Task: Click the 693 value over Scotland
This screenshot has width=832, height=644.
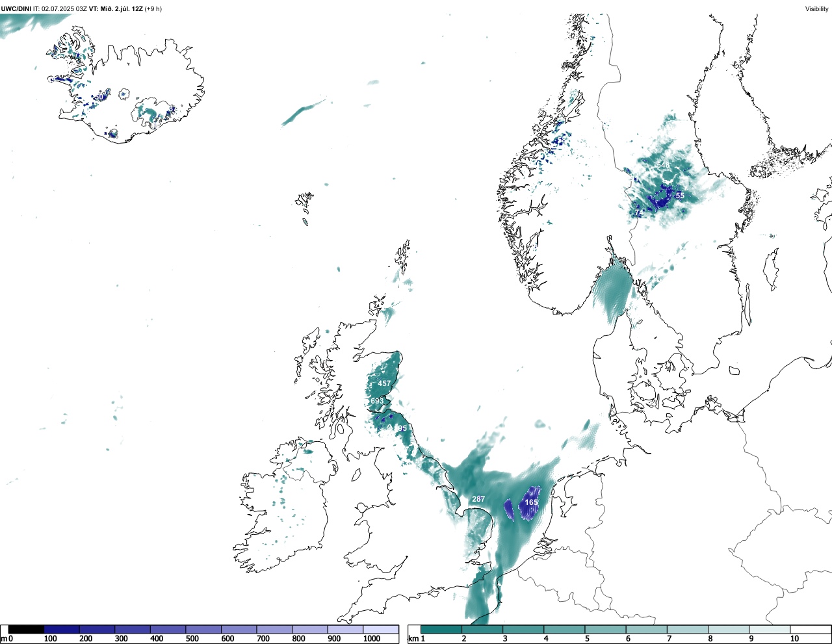Action: pyautogui.click(x=377, y=402)
